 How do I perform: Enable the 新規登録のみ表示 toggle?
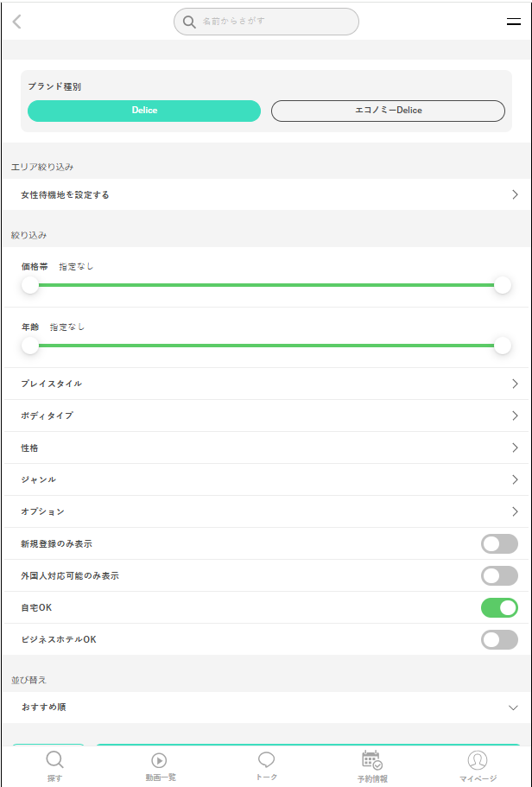499,543
